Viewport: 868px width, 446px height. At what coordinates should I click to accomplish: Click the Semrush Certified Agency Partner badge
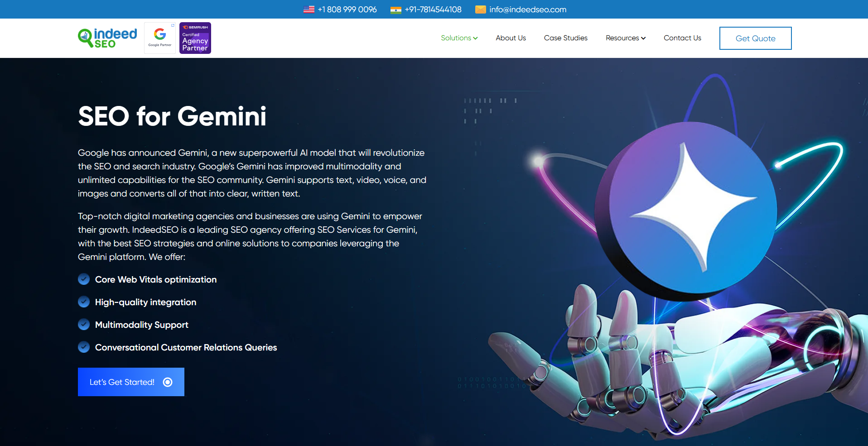[195, 38]
